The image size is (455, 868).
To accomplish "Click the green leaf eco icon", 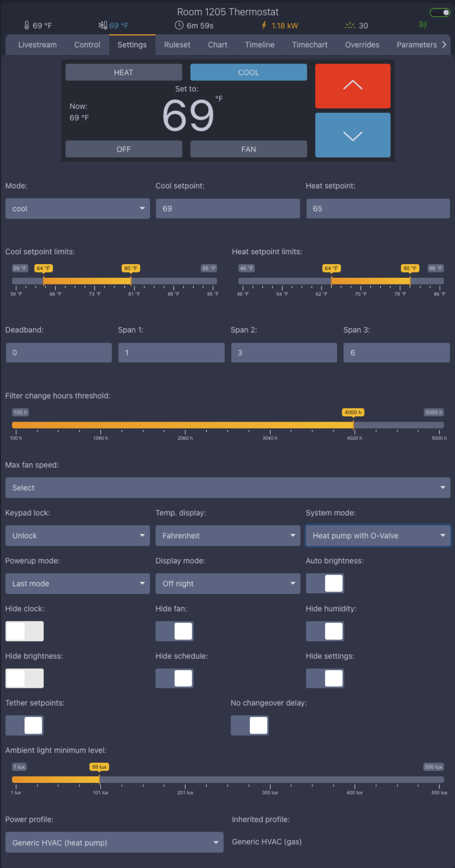I will pyautogui.click(x=423, y=25).
